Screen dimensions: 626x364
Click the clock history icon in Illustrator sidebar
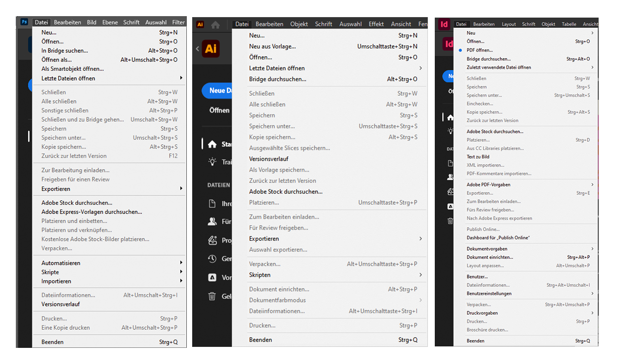[x=212, y=258]
